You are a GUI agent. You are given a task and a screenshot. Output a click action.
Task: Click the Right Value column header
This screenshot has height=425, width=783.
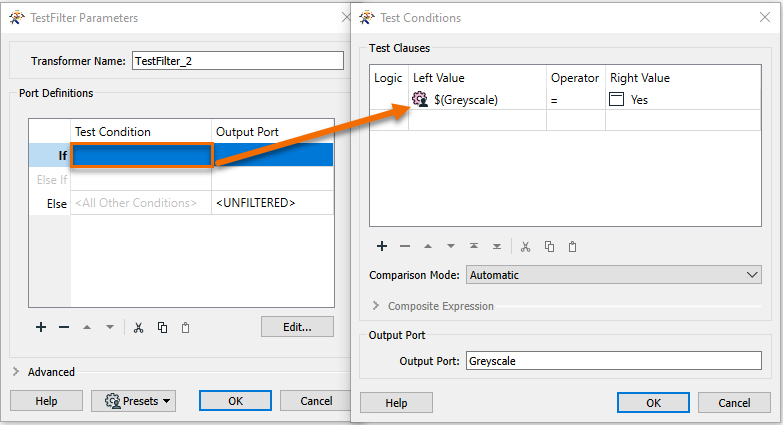pos(683,78)
